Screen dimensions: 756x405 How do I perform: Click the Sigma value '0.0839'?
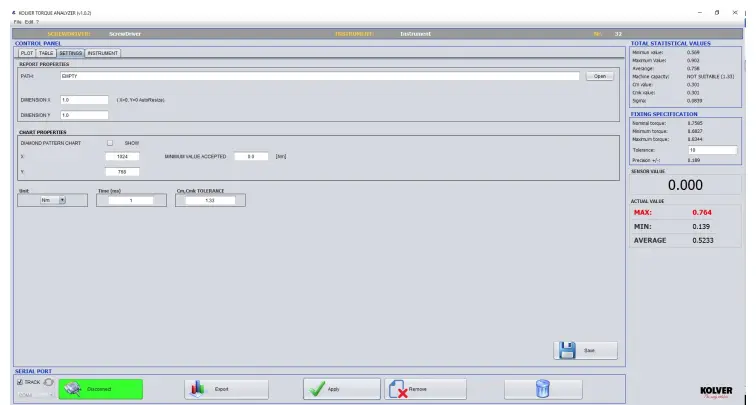(x=694, y=101)
